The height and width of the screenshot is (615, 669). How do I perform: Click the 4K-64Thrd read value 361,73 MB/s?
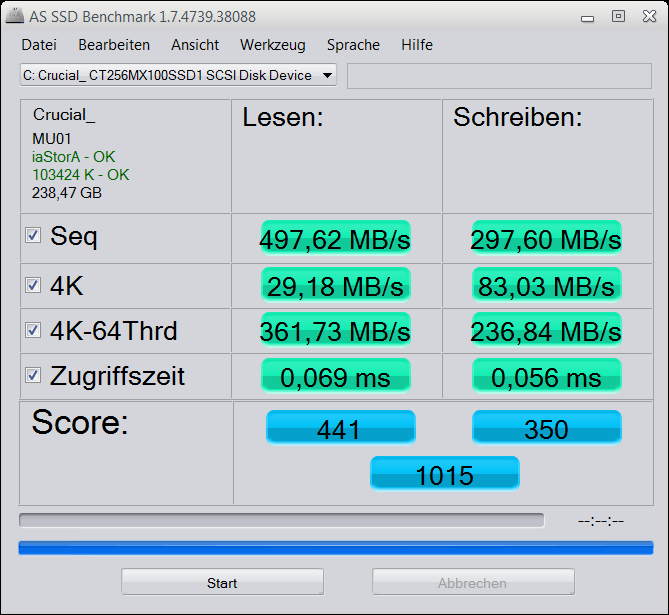[335, 330]
